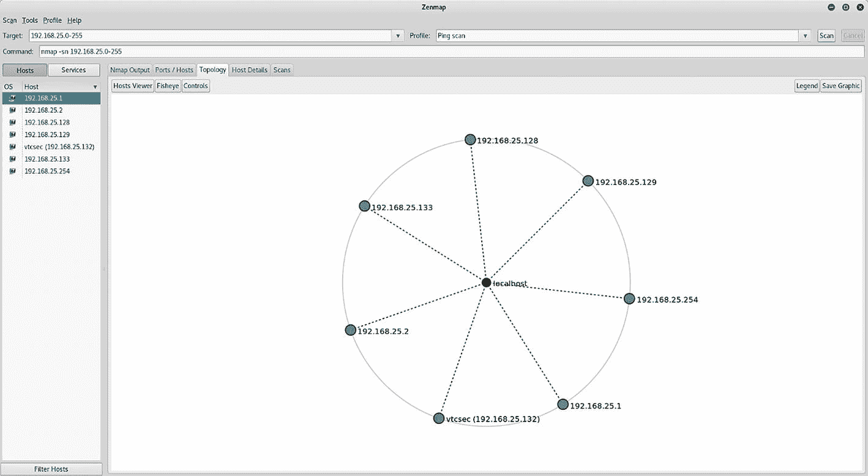The image size is (868, 476).
Task: Select topology node 192.168.25.1
Action: click(563, 404)
